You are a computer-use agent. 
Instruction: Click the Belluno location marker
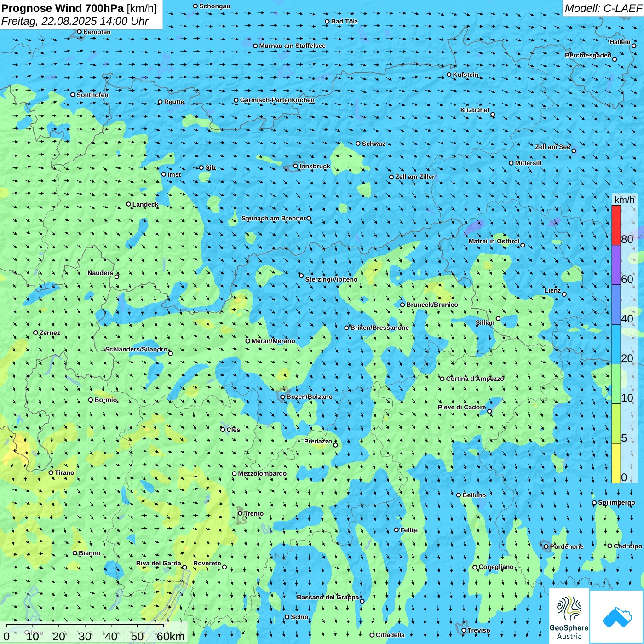459,495
